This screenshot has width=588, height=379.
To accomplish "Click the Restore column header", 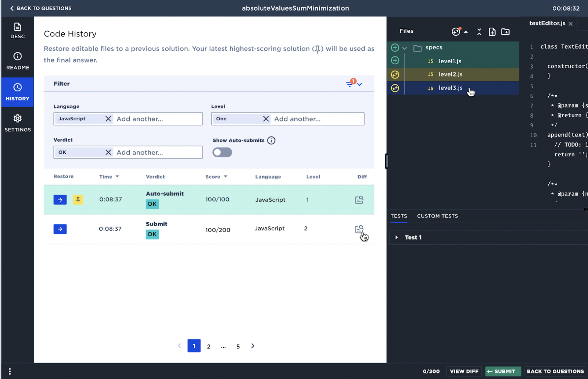I will (64, 176).
